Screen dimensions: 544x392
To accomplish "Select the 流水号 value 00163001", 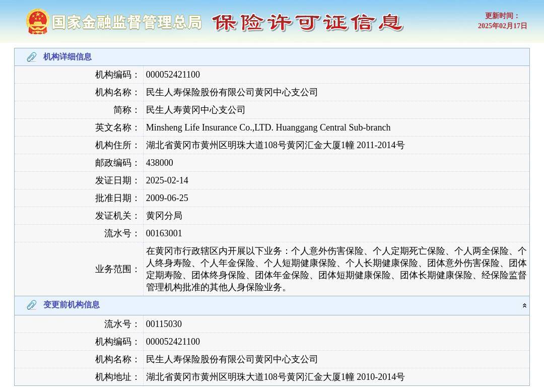I will coord(164,233).
